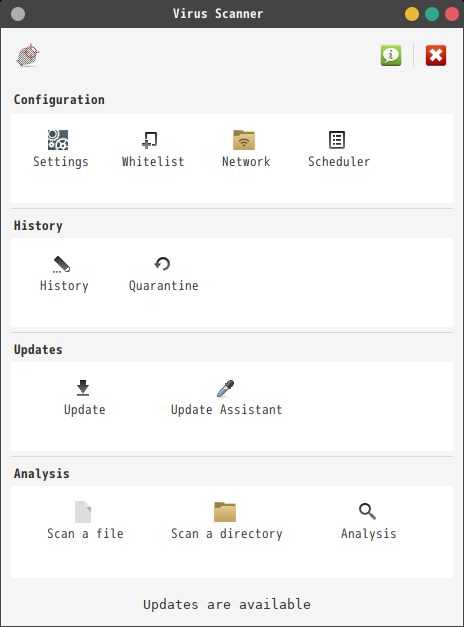Open the Analysis magnifier icon
The image size is (464, 627).
click(x=367, y=511)
